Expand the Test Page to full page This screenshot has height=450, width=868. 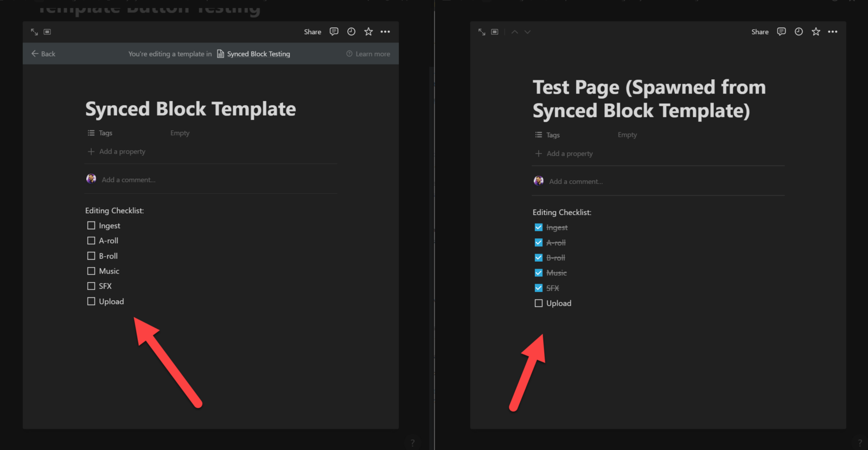coord(482,32)
